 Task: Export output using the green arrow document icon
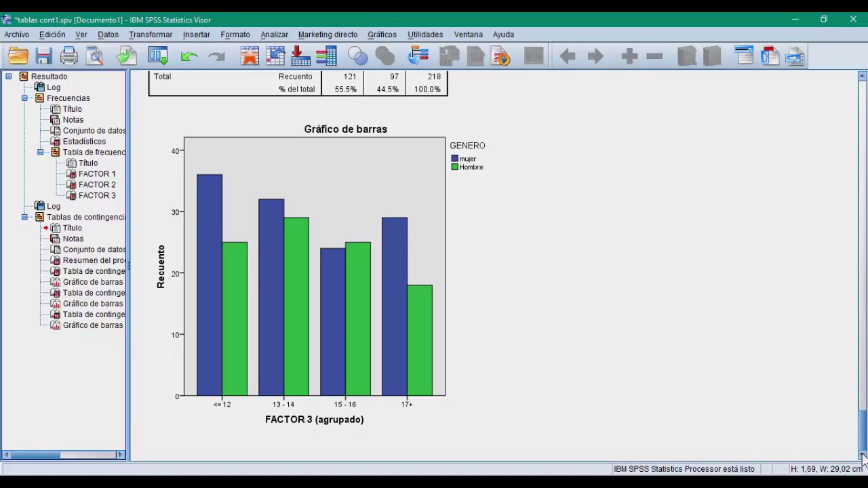pos(126,56)
